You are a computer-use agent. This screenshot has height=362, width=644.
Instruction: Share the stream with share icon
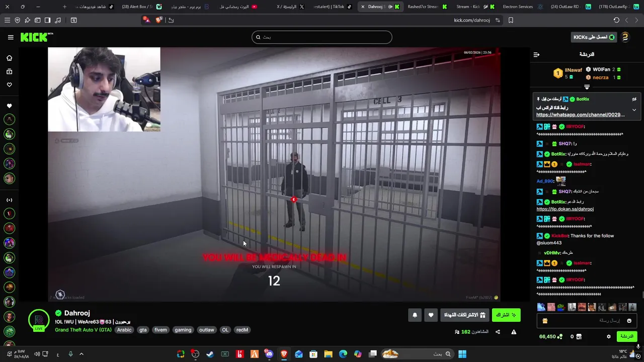(498, 332)
